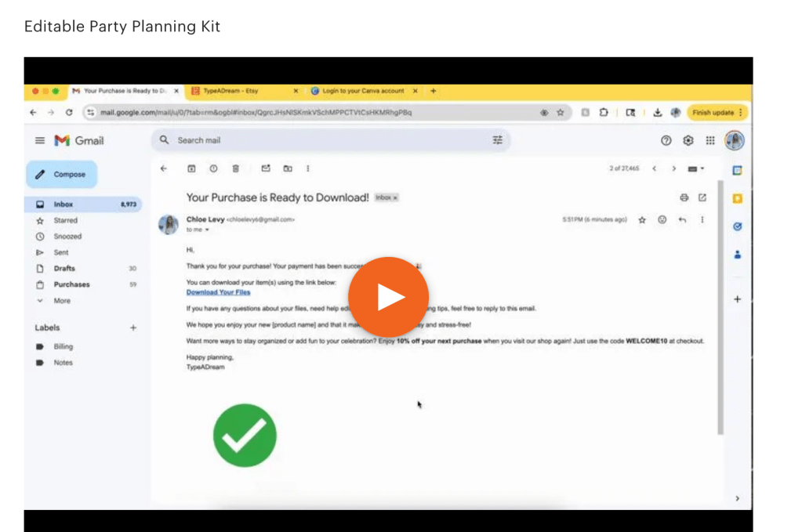Image resolution: width=802 pixels, height=532 pixels.
Task: Expand the More section in the sidebar
Action: (62, 301)
